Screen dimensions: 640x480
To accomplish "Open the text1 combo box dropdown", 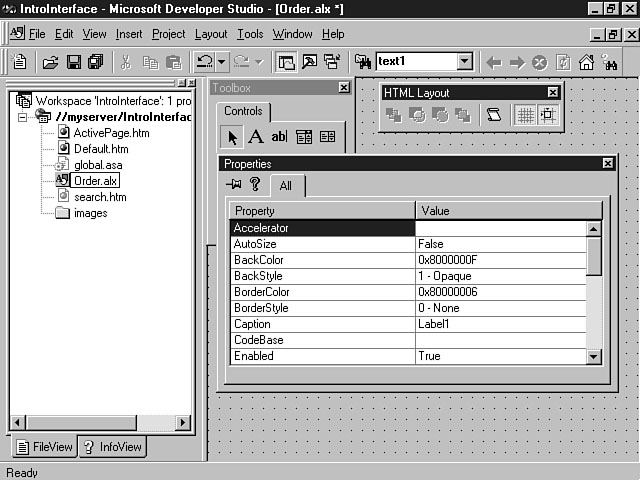I will pos(464,62).
